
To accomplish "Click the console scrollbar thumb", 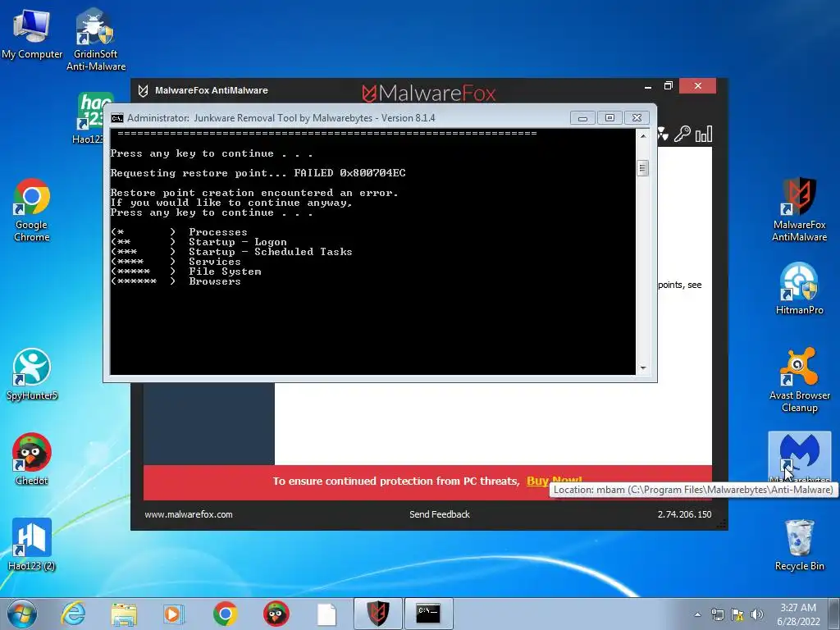I will 643,167.
